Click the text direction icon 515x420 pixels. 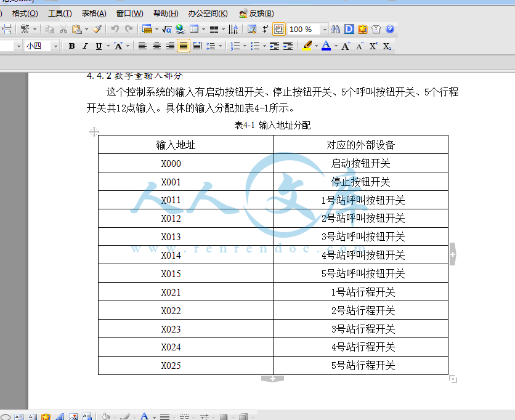[233, 29]
